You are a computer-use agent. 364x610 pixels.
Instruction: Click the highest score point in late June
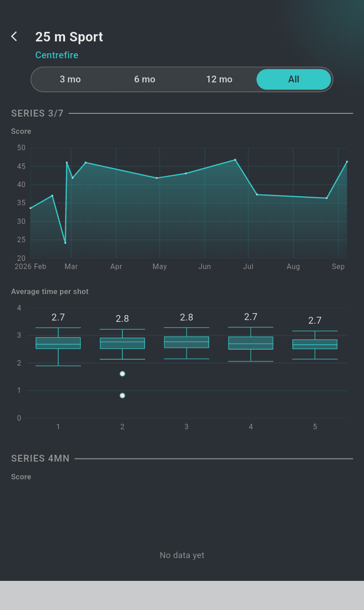tap(235, 160)
